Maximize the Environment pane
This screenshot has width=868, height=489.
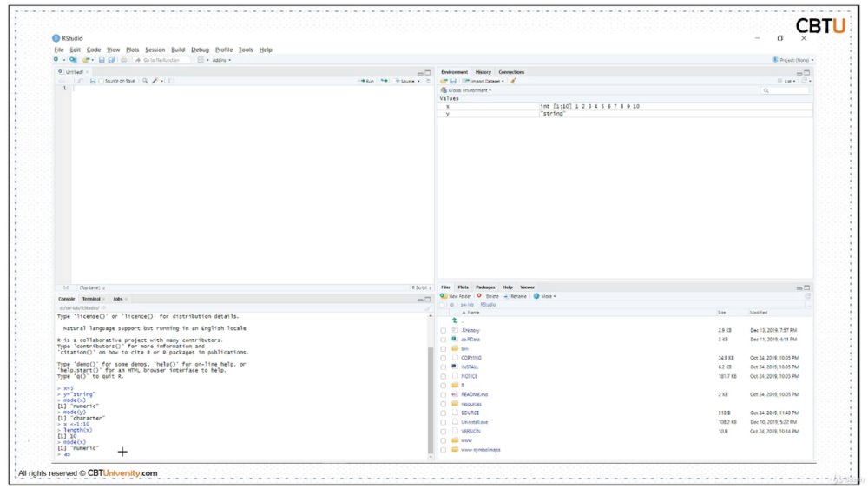point(807,73)
